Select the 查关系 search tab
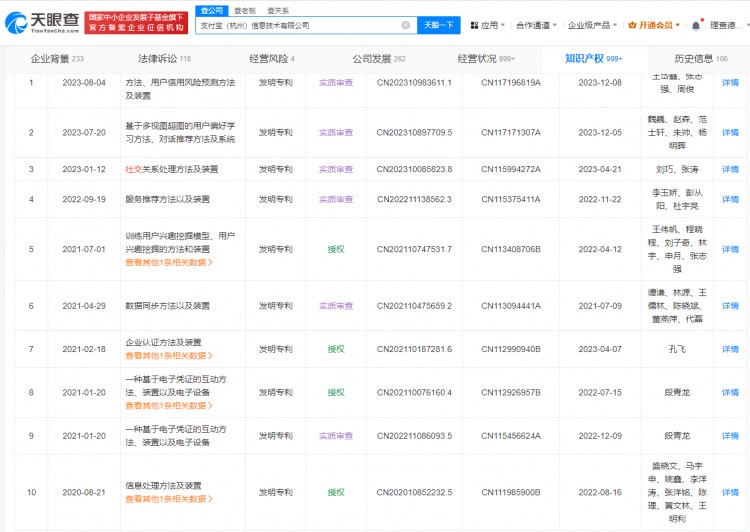 (x=278, y=11)
